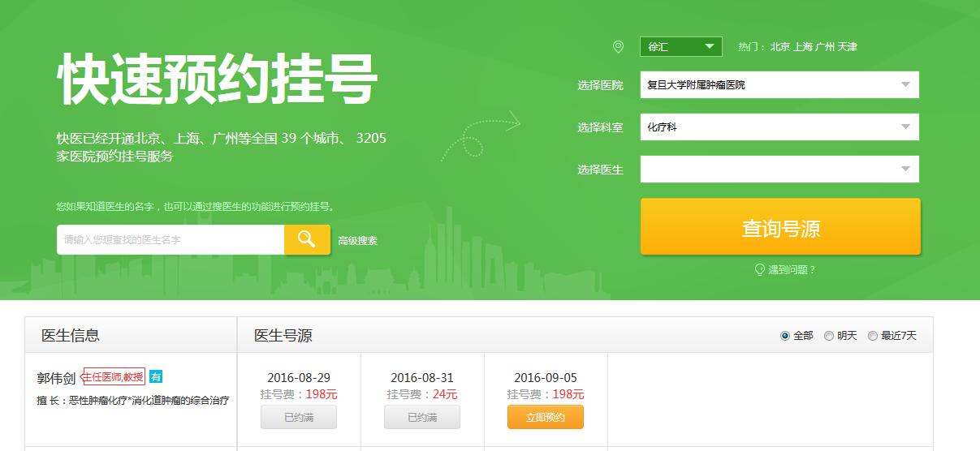Choose hot city 天津
Viewport: 980px width, 451px height.
pos(848,47)
